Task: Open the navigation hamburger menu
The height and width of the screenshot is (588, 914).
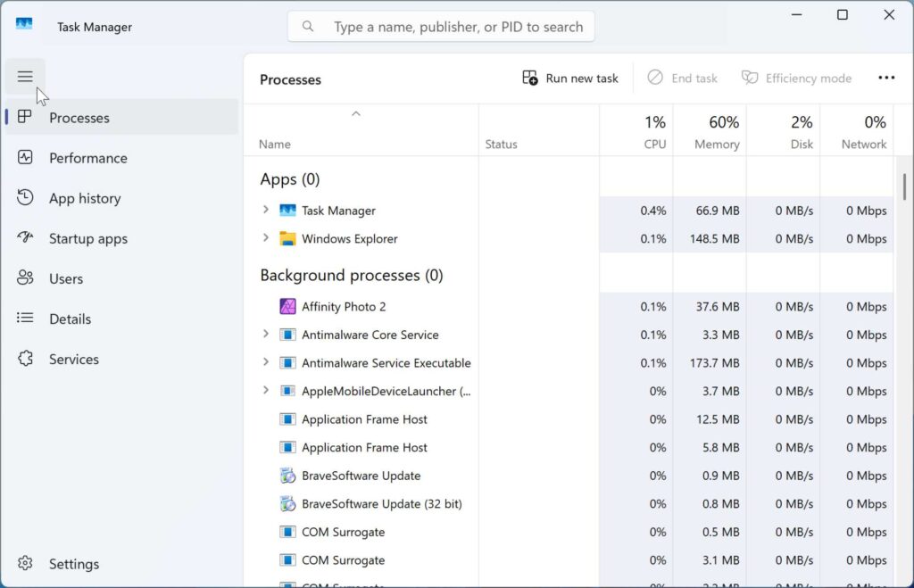Action: point(25,77)
